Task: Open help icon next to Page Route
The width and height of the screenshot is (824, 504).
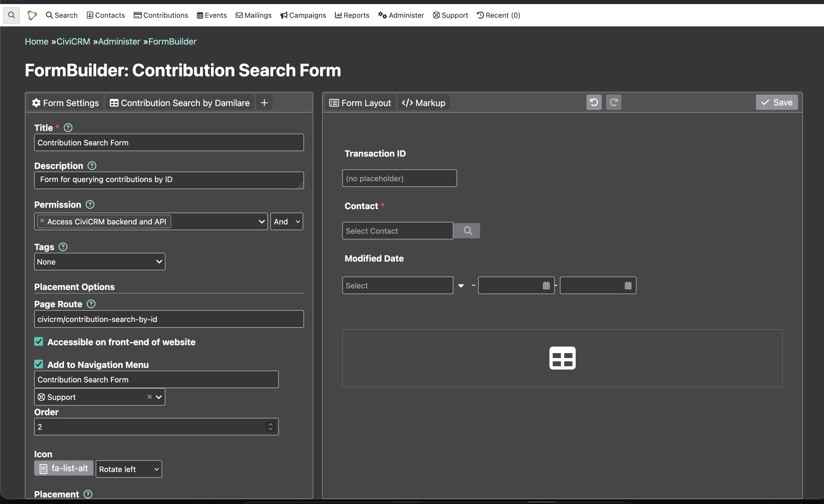Action: pyautogui.click(x=91, y=304)
